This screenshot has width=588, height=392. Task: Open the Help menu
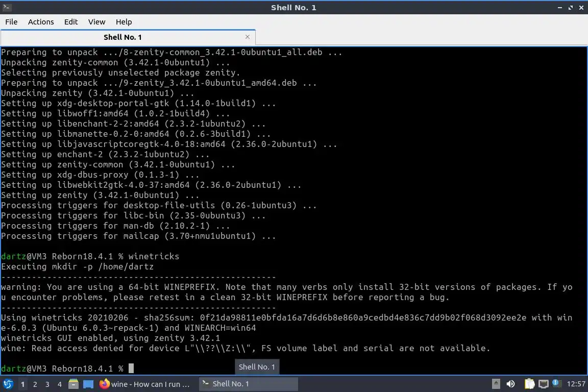(124, 22)
